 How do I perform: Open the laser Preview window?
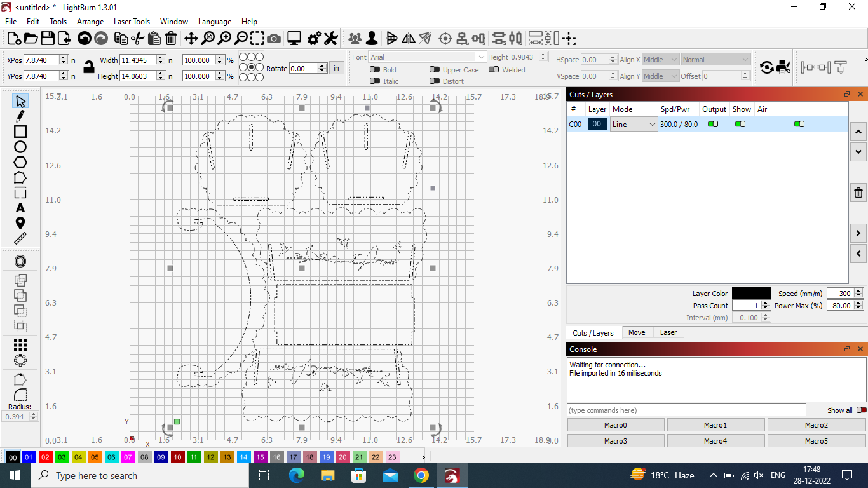point(293,38)
